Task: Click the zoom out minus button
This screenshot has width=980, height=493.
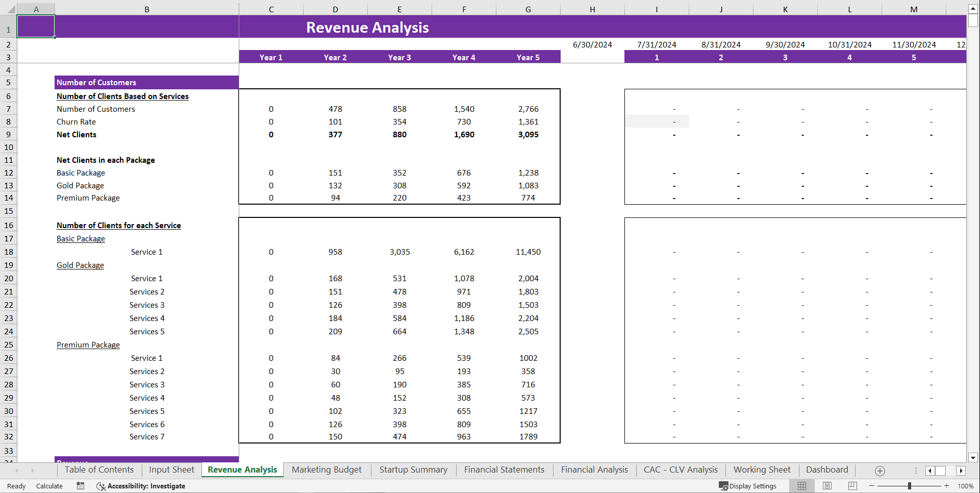Action: click(872, 486)
